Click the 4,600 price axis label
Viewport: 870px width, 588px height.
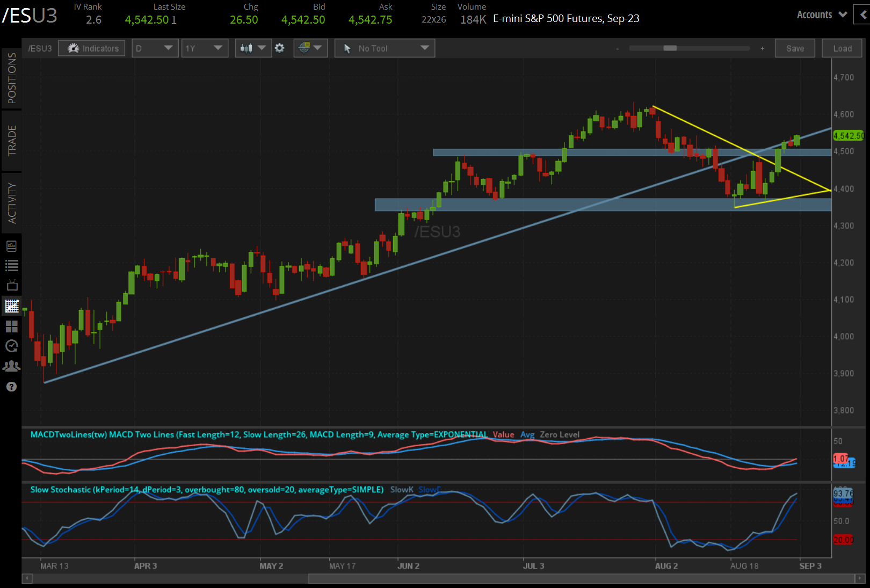click(x=844, y=114)
